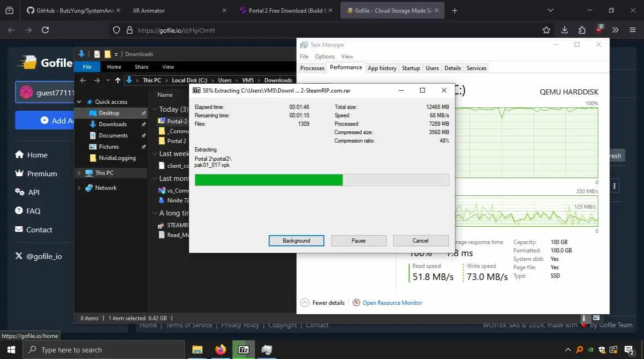Image resolution: width=644 pixels, height=359 pixels.
Task: Click the uBlock Origin toolbar icon
Action: (599, 29)
